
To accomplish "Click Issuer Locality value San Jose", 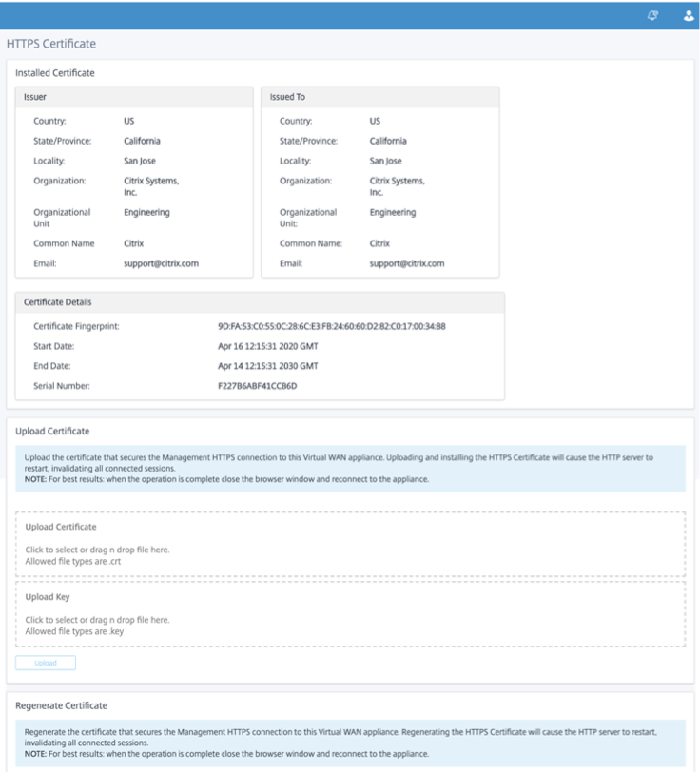I will (140, 161).
